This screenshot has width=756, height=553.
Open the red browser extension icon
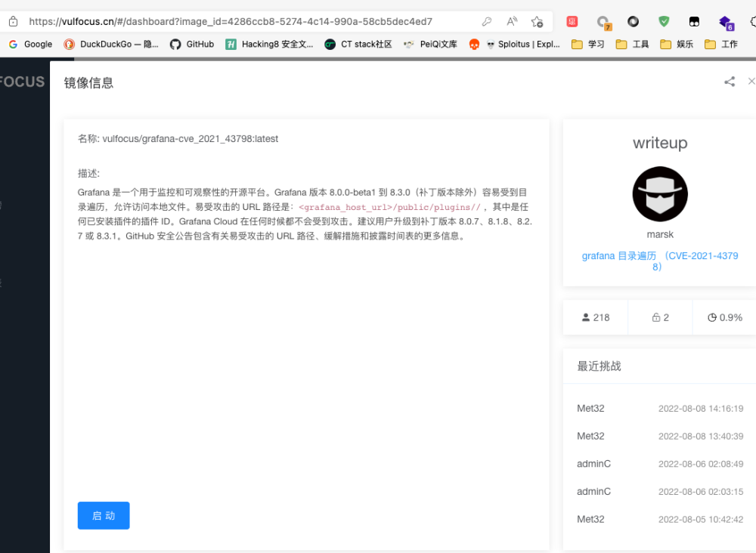(572, 21)
